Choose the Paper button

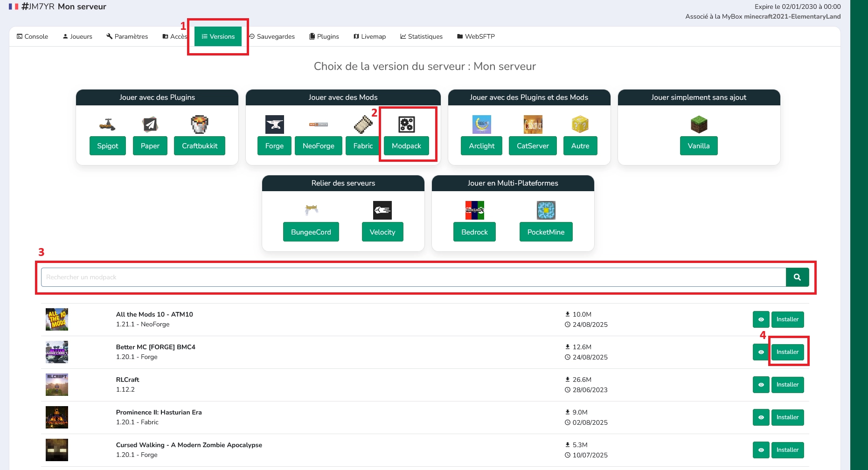point(150,146)
